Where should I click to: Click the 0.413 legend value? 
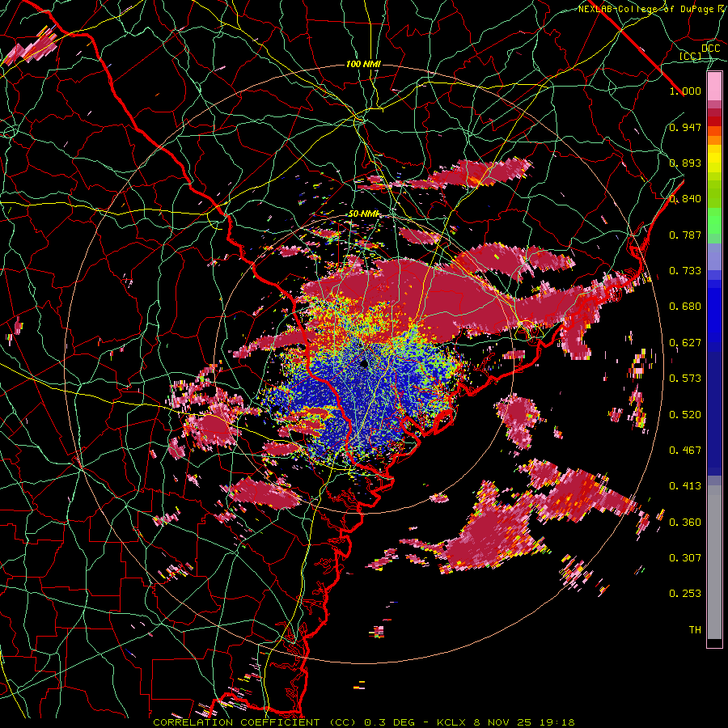tap(685, 486)
